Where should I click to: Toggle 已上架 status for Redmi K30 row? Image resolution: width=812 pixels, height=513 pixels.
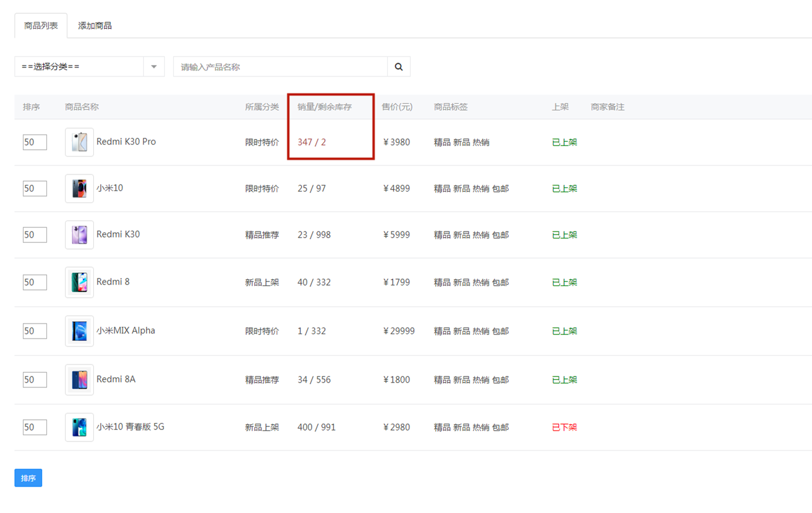(564, 235)
